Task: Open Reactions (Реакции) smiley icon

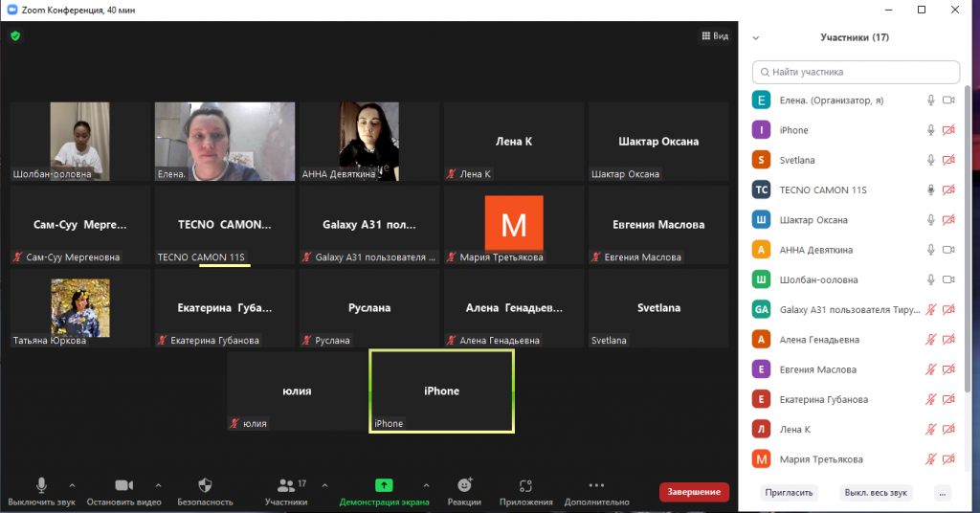Action: [x=464, y=486]
